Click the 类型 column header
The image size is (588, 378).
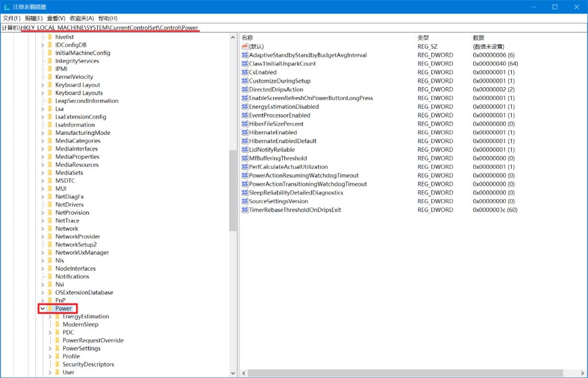(x=423, y=38)
